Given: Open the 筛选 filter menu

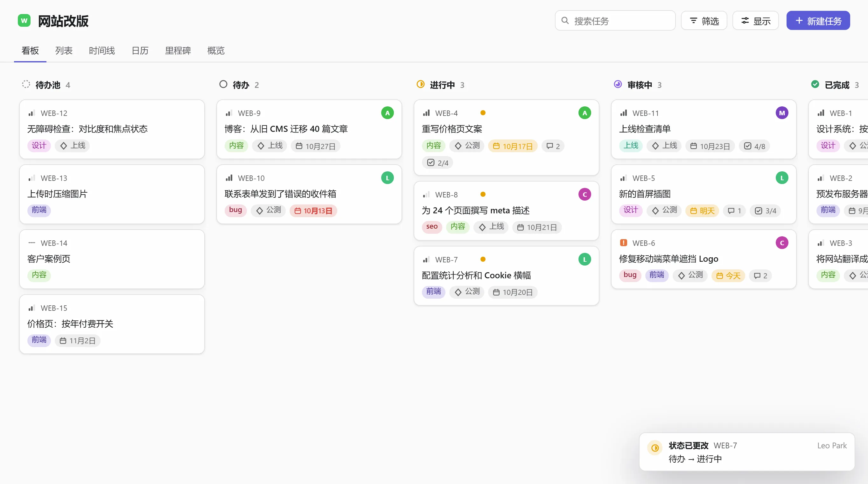Looking at the screenshot, I should click(x=703, y=21).
